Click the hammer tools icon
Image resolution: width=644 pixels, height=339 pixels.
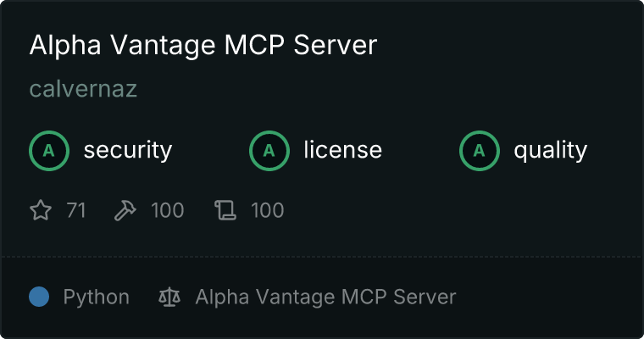pos(125,210)
